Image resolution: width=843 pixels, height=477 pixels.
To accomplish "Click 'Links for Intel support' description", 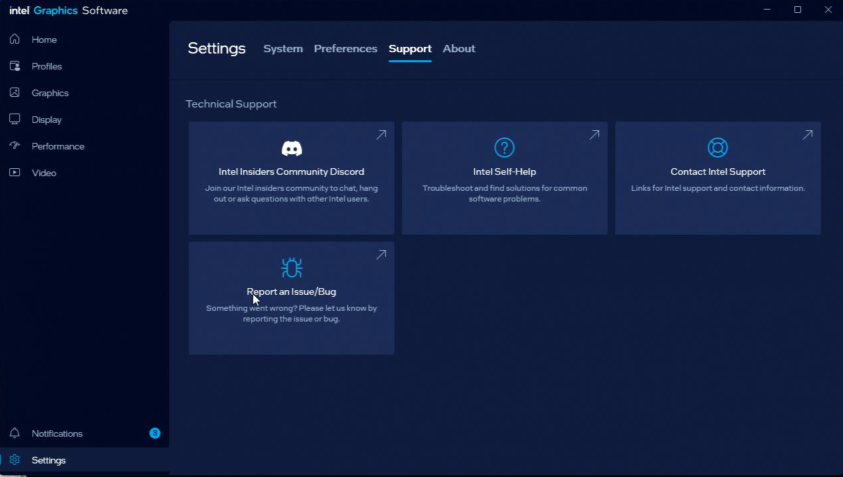I will point(718,188).
